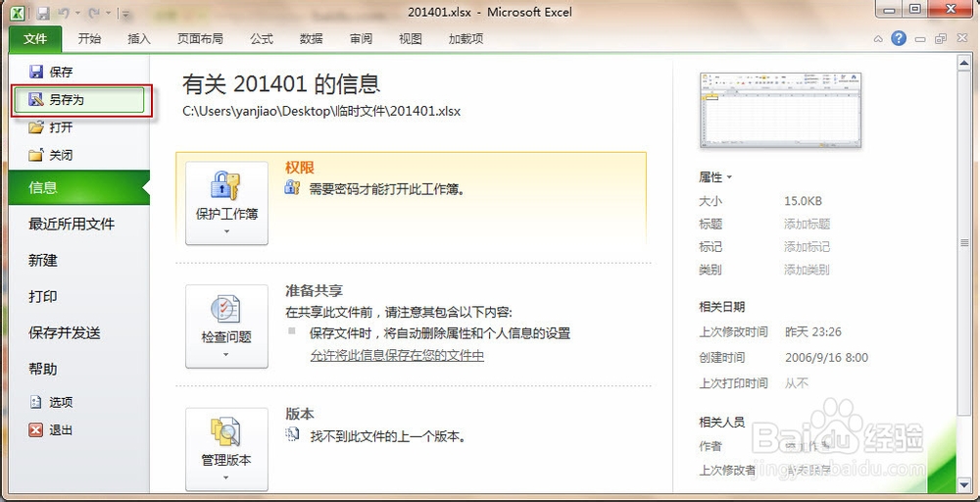Click the 找不到此文件的上一个版本 text
This screenshot has width=980, height=502.
pos(388,435)
